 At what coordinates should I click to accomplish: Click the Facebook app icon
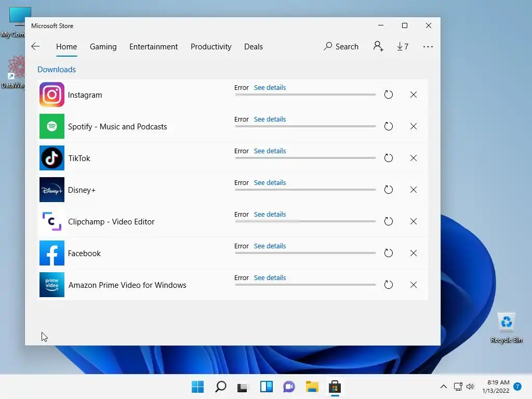(52, 253)
